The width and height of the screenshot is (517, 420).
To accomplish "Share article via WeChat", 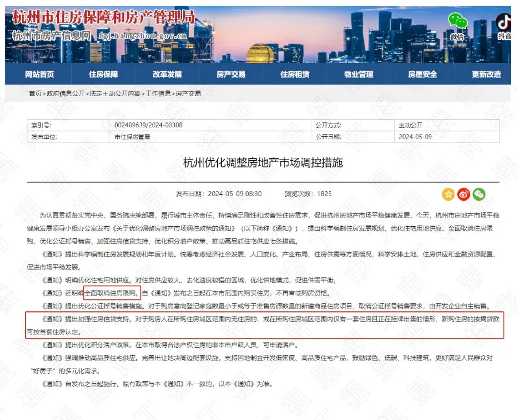I will [x=478, y=194].
